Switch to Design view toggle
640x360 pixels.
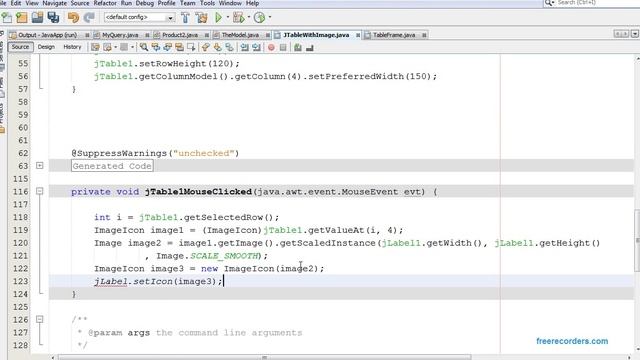pyautogui.click(x=46, y=47)
